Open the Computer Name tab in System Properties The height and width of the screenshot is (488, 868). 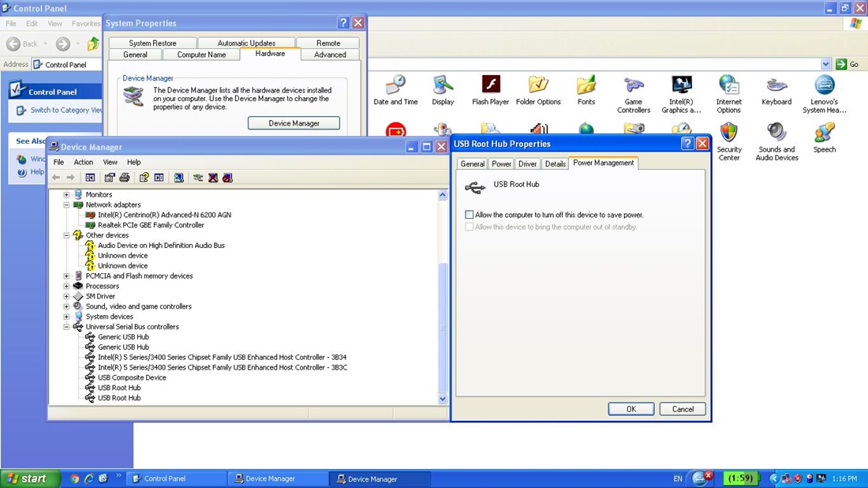[201, 54]
